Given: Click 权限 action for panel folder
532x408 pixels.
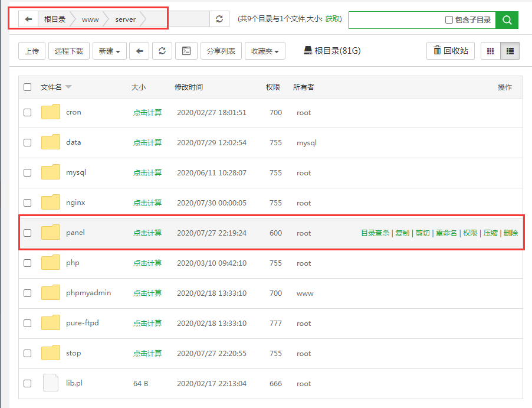Looking at the screenshot, I should click(470, 233).
